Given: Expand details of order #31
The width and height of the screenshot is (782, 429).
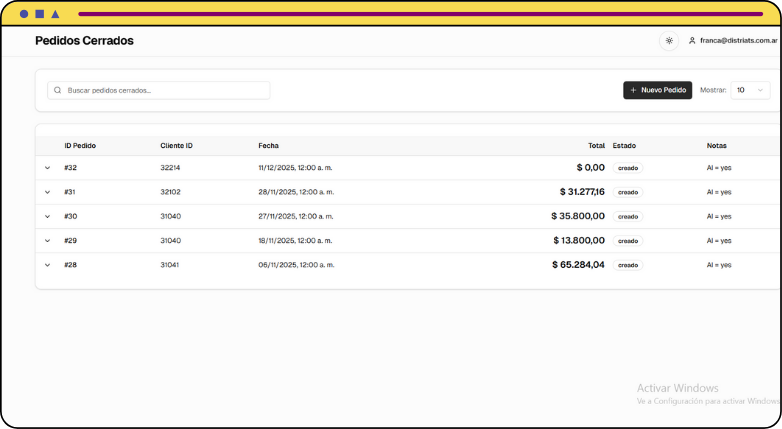Looking at the screenshot, I should (x=47, y=192).
